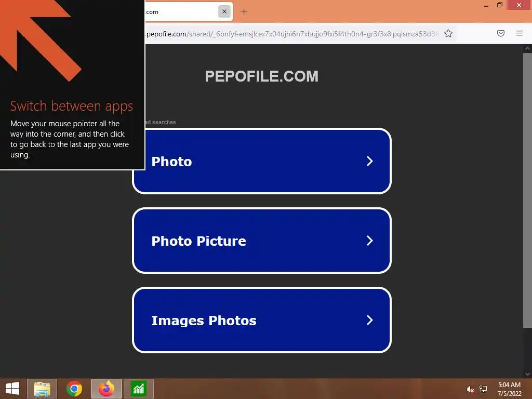The image size is (532, 399).
Task: Save page to Pocket icon
Action: click(500, 33)
